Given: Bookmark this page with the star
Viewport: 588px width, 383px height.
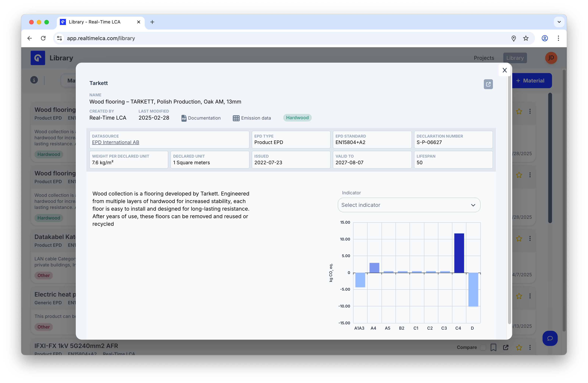Looking at the screenshot, I should [x=526, y=38].
